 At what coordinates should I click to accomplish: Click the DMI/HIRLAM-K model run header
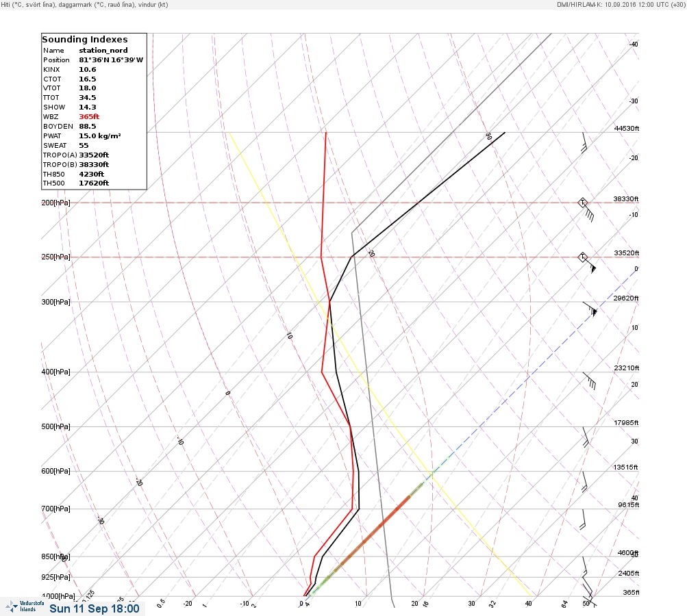coord(621,4)
